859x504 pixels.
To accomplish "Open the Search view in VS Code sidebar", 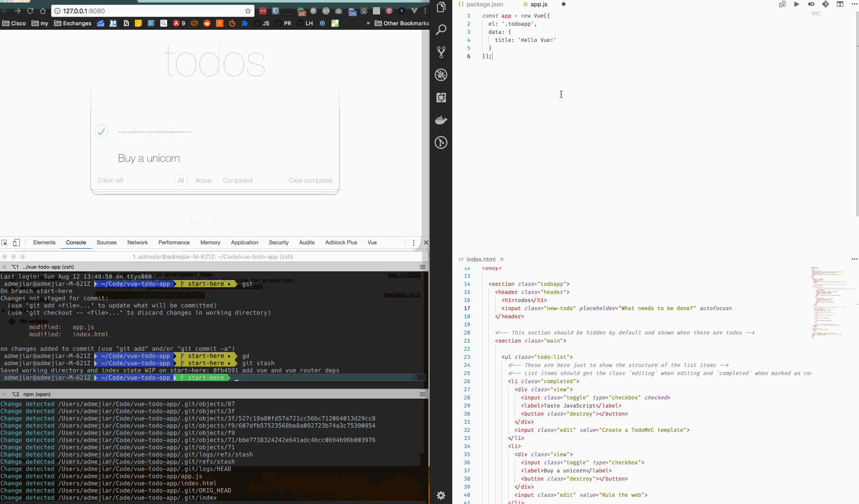I will coord(441,30).
